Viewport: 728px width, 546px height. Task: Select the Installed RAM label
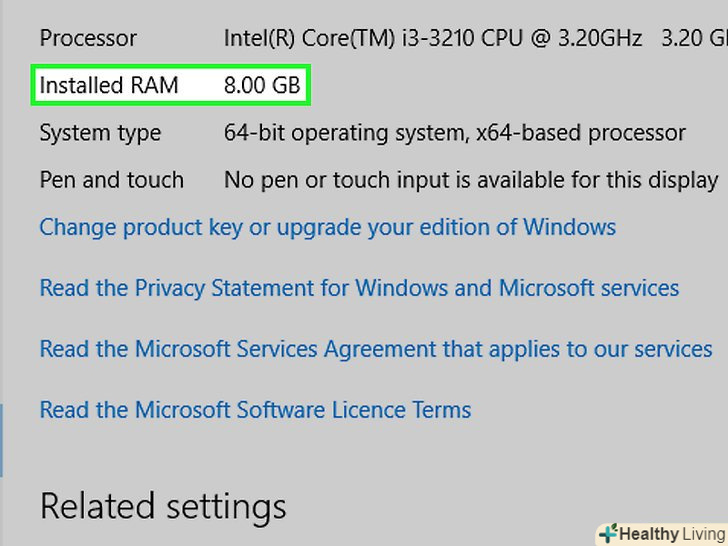[x=108, y=85]
